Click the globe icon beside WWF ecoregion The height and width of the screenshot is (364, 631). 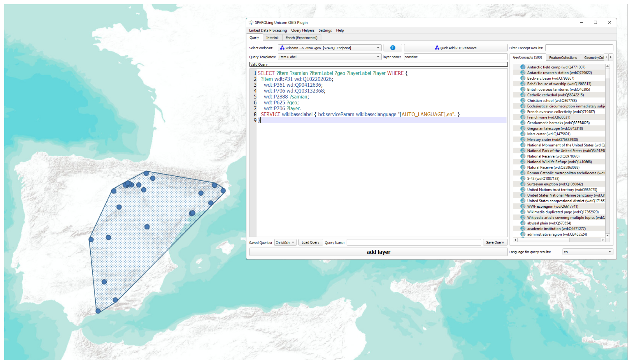(523, 206)
